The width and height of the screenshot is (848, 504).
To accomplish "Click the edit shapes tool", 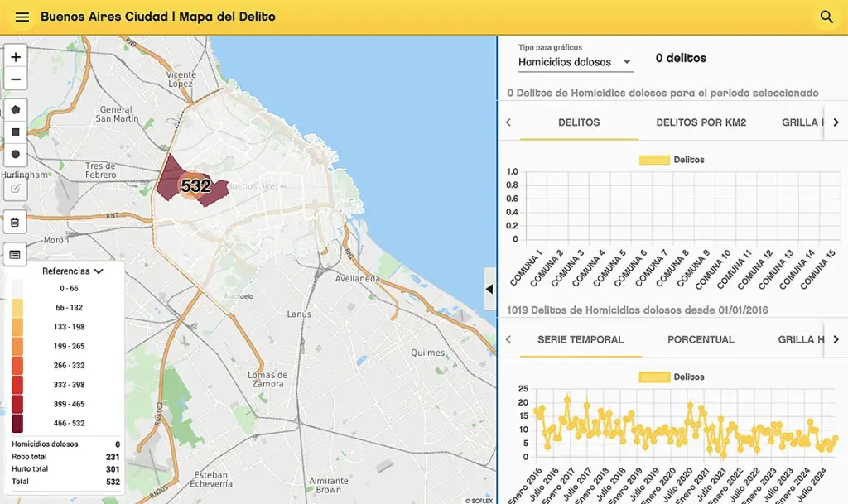I will [16, 189].
